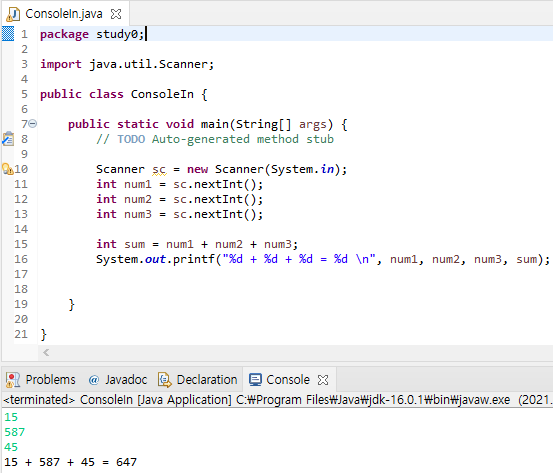553x473 pixels.
Task: Click the warning quick-fix bulb on line 10
Action: 7,169
